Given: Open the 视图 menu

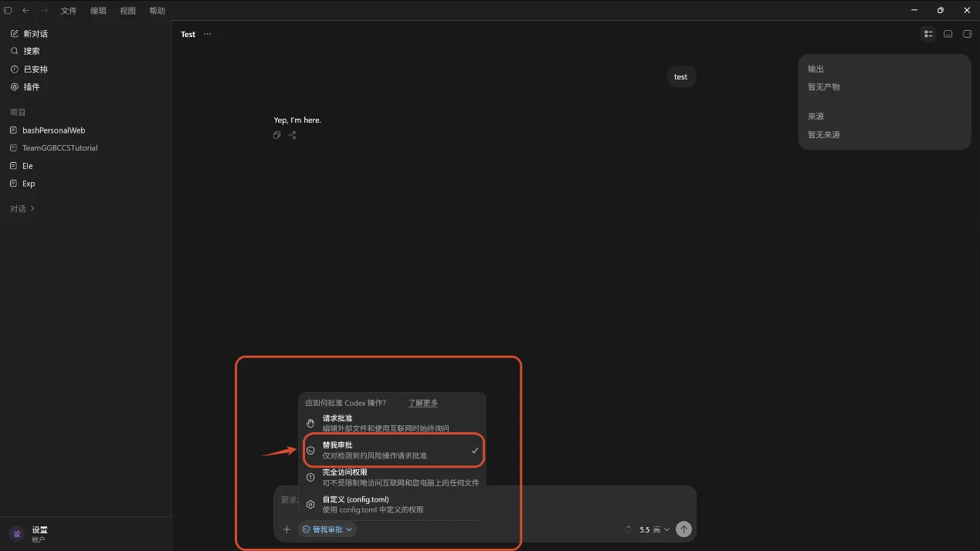Looking at the screenshot, I should coord(127,11).
